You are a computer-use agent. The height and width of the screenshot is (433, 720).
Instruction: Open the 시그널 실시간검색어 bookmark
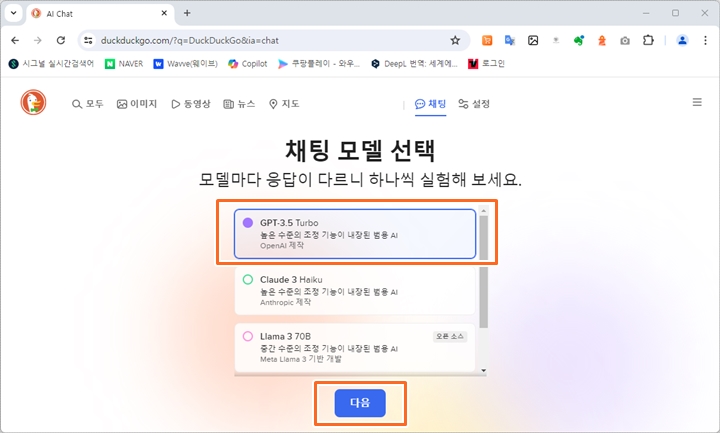[x=51, y=64]
